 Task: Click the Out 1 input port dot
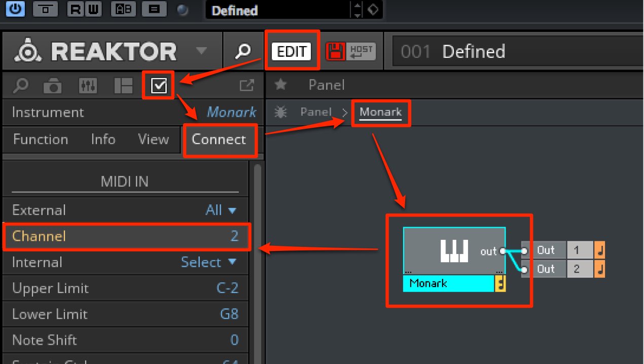[524, 251]
